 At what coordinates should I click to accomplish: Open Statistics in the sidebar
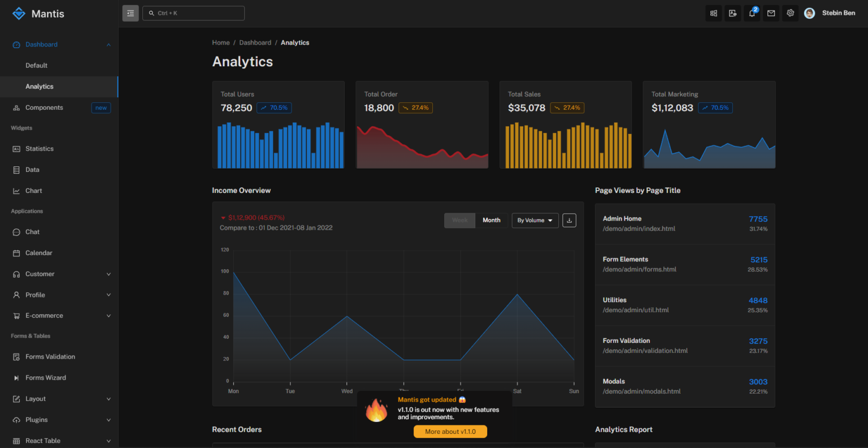point(59,149)
